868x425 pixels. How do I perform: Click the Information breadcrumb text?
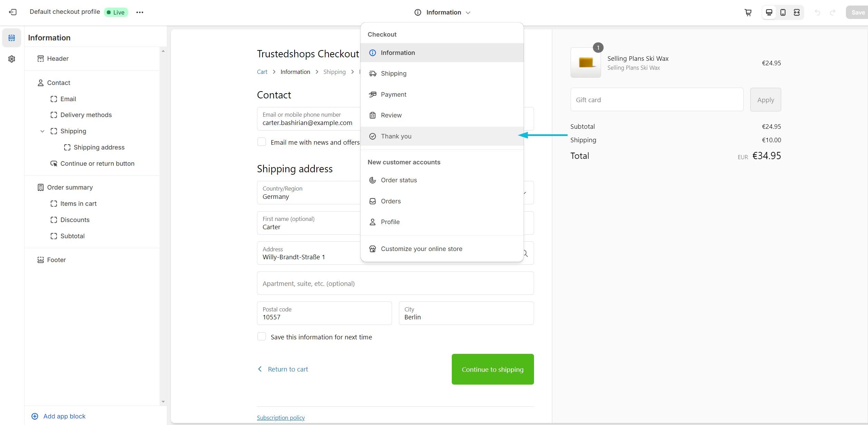[x=295, y=72]
